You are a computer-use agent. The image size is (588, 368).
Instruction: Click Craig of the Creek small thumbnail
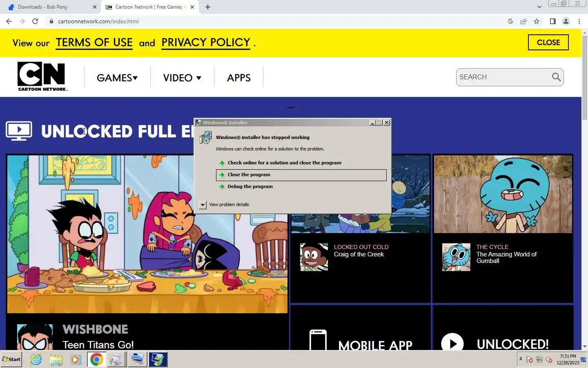click(314, 257)
